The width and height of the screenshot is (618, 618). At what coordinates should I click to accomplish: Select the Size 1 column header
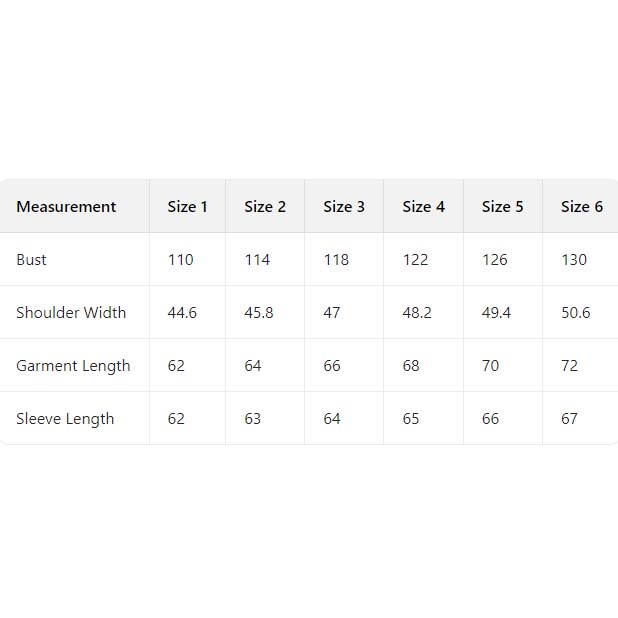[187, 207]
